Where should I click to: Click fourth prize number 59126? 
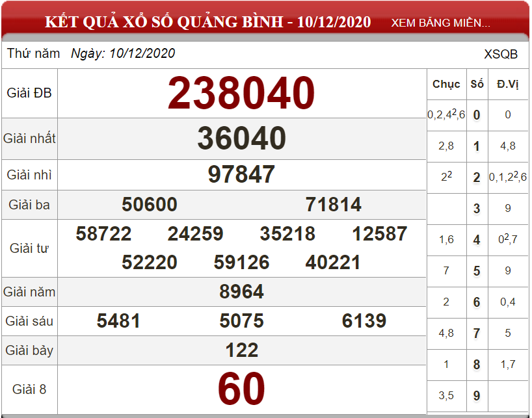(241, 263)
